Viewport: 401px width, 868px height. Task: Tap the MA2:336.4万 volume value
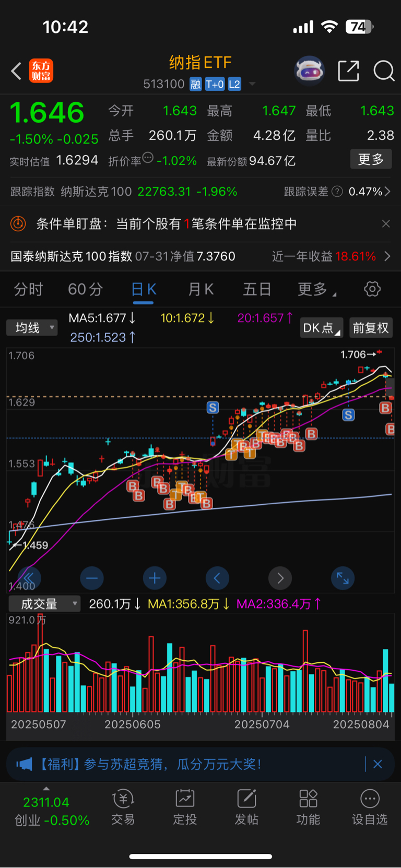pyautogui.click(x=279, y=604)
